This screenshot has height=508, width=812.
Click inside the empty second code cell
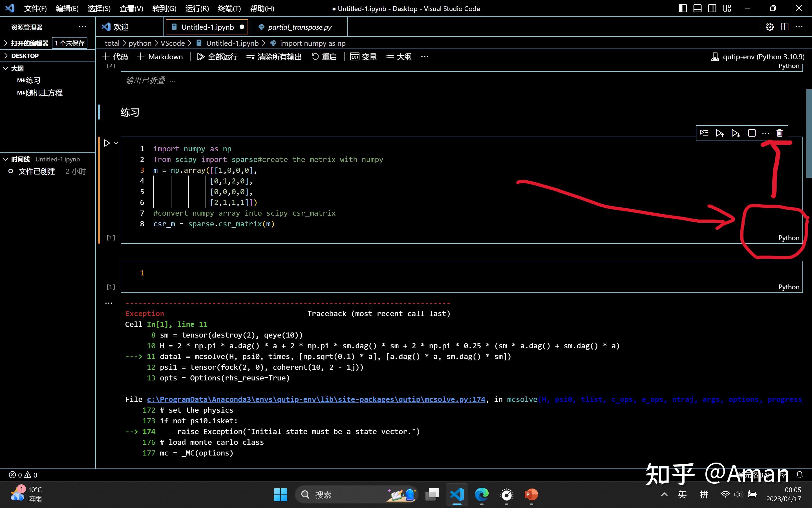[462, 273]
